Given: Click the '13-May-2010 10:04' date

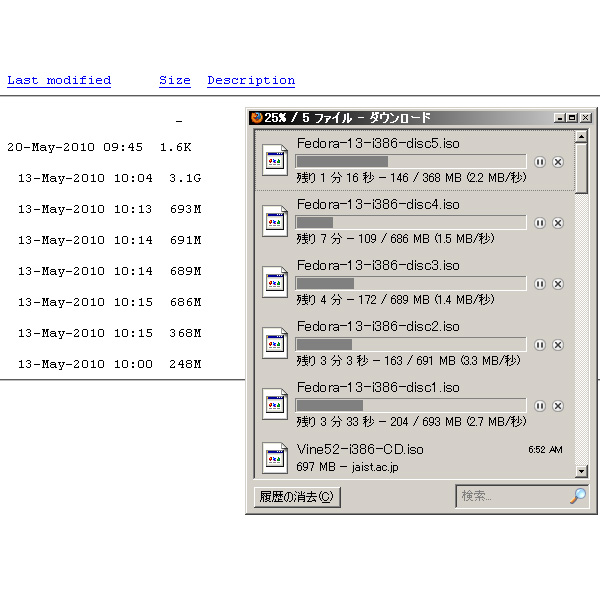Looking at the screenshot, I should (x=85, y=178).
